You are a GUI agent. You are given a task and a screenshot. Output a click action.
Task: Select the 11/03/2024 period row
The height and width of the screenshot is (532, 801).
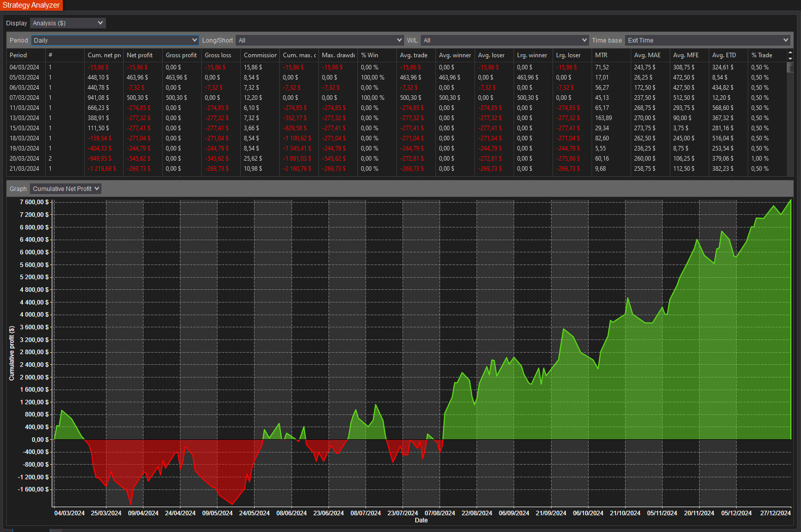pos(396,108)
